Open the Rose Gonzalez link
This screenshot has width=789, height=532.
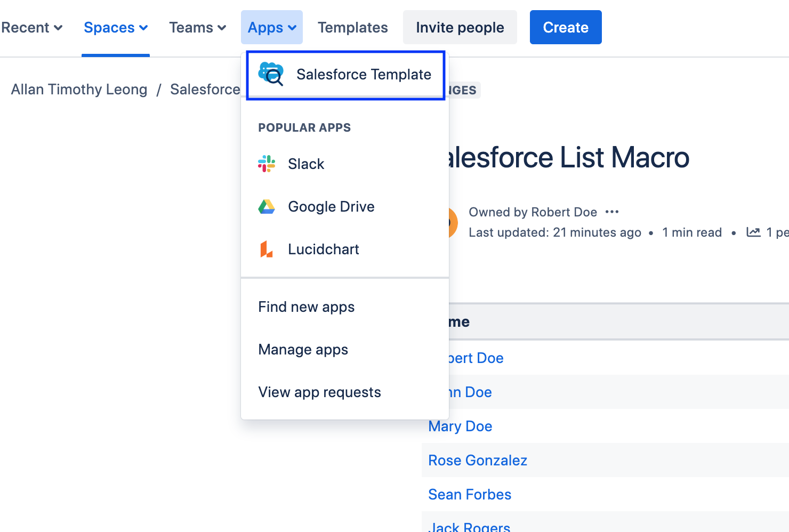click(x=478, y=461)
